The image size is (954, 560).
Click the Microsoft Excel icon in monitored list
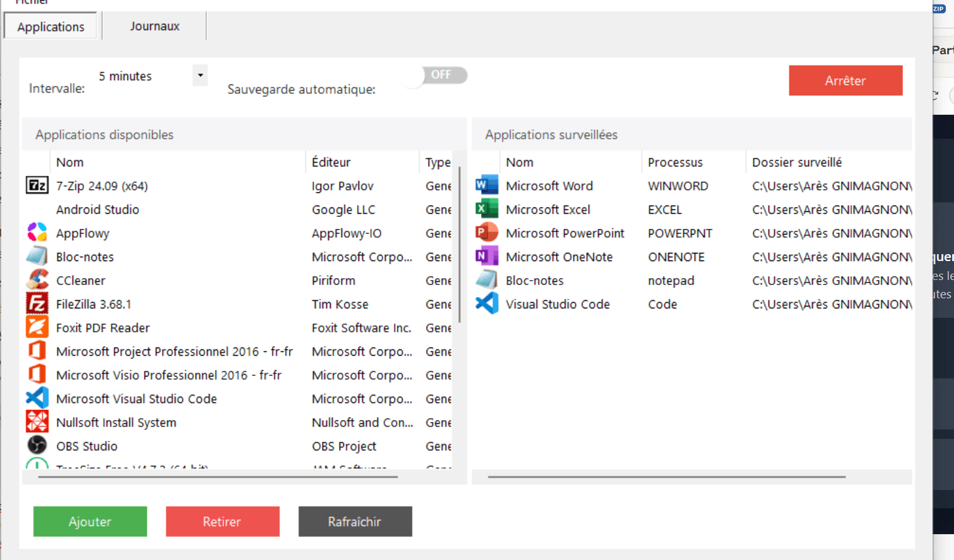(486, 209)
